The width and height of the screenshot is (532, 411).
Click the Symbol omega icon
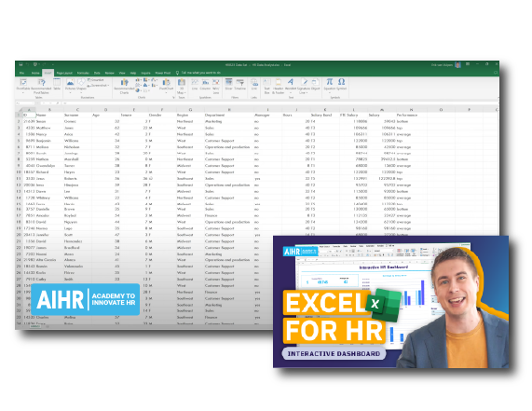[x=342, y=84]
